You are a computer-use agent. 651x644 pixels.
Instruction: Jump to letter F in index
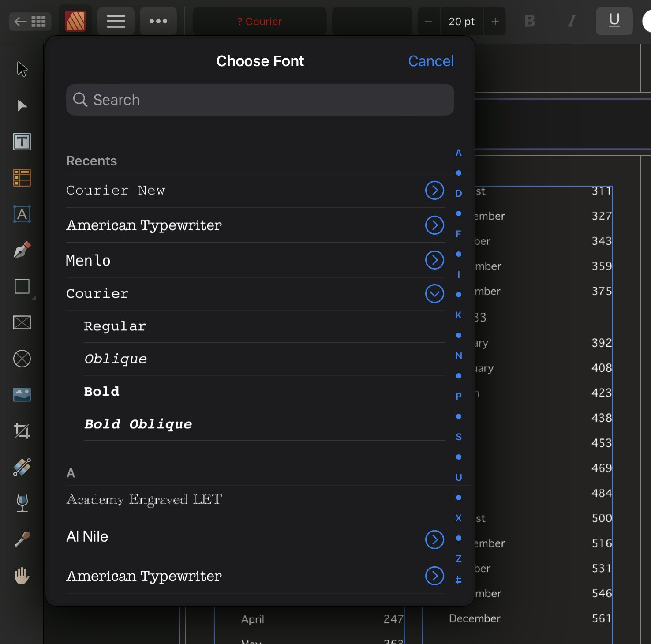pyautogui.click(x=459, y=234)
